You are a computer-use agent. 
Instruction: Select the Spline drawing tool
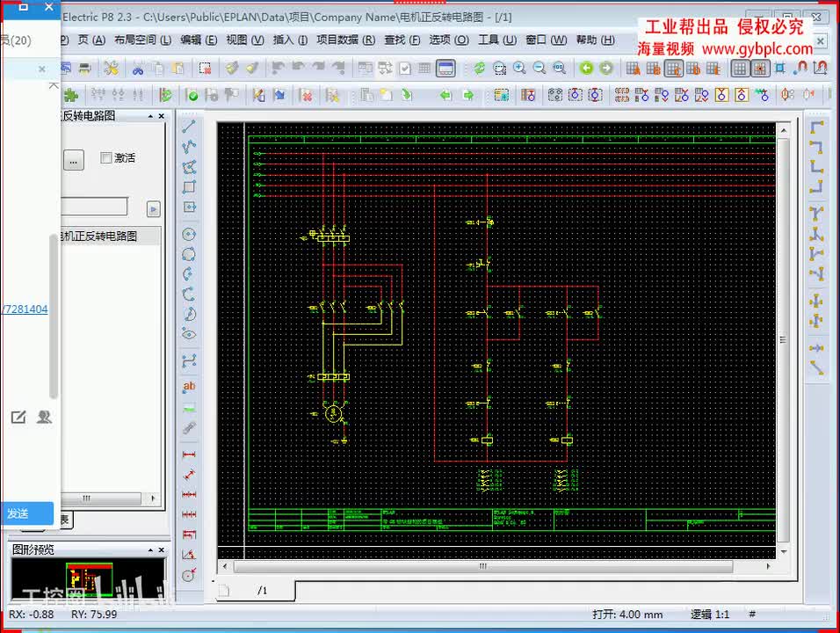pyautogui.click(x=189, y=361)
